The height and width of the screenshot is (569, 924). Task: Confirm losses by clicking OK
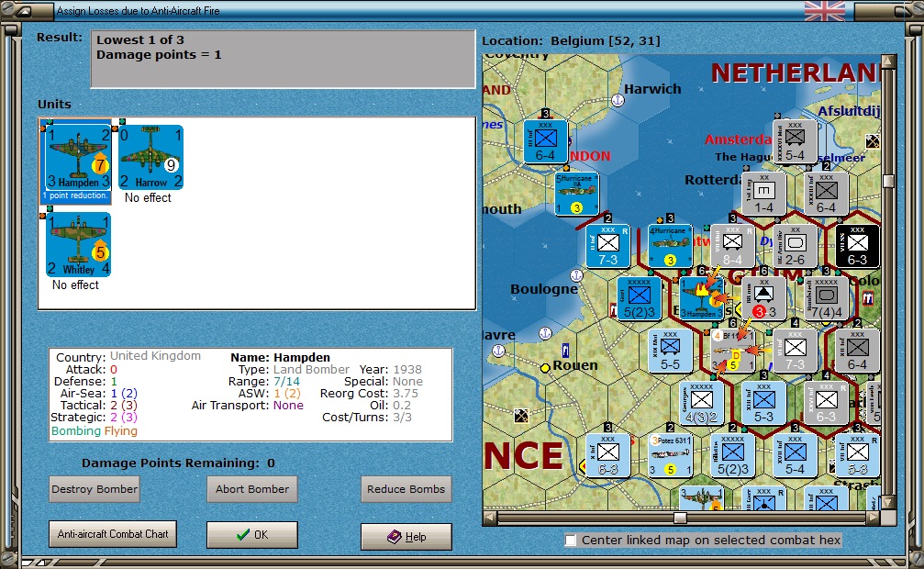pos(251,533)
